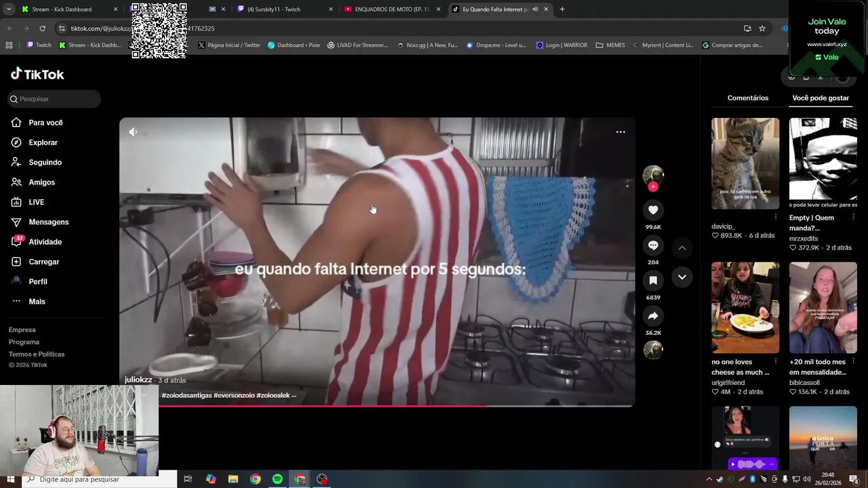Open Mensagens in the sidebar

click(x=48, y=222)
